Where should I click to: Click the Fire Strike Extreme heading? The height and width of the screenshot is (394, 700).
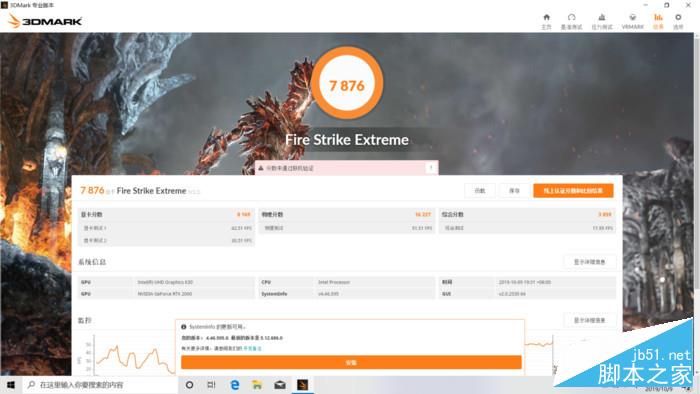pyautogui.click(x=347, y=140)
